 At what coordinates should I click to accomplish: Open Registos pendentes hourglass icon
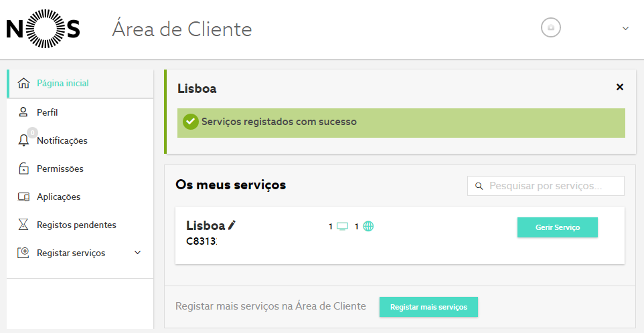click(x=23, y=225)
